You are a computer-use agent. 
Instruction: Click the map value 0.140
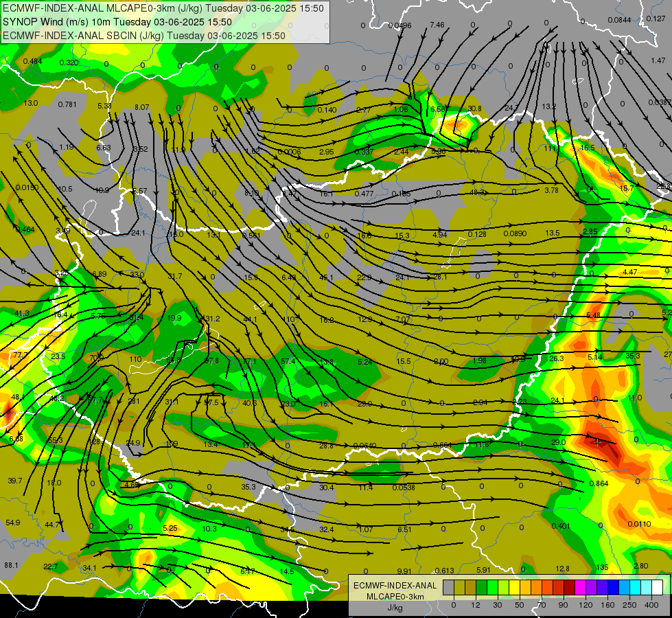pyautogui.click(x=327, y=110)
